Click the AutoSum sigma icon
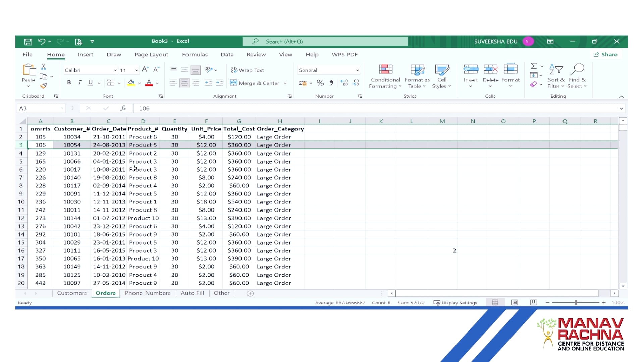The height and width of the screenshot is (362, 644). [x=534, y=66]
